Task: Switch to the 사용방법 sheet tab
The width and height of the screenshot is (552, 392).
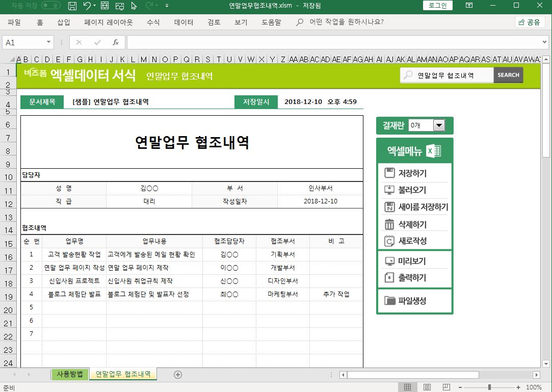Action: click(70, 374)
